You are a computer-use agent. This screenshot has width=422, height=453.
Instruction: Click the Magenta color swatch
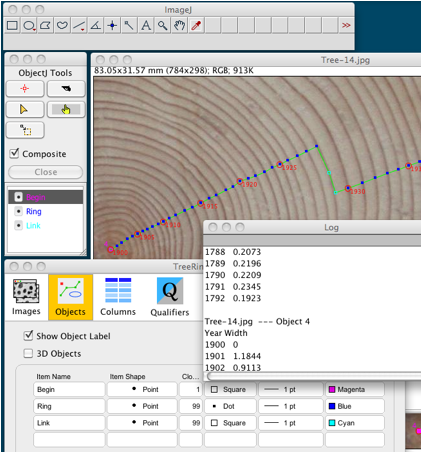point(332,389)
